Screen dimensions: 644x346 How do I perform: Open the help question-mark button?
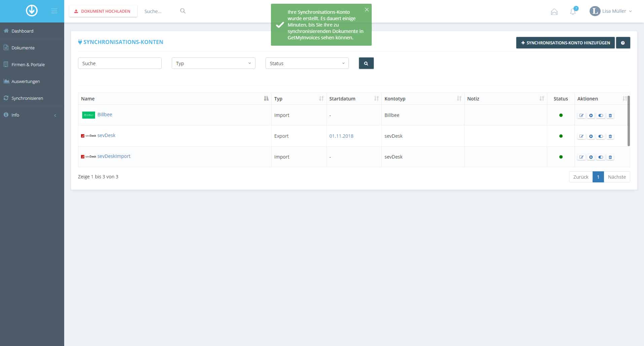623,43
